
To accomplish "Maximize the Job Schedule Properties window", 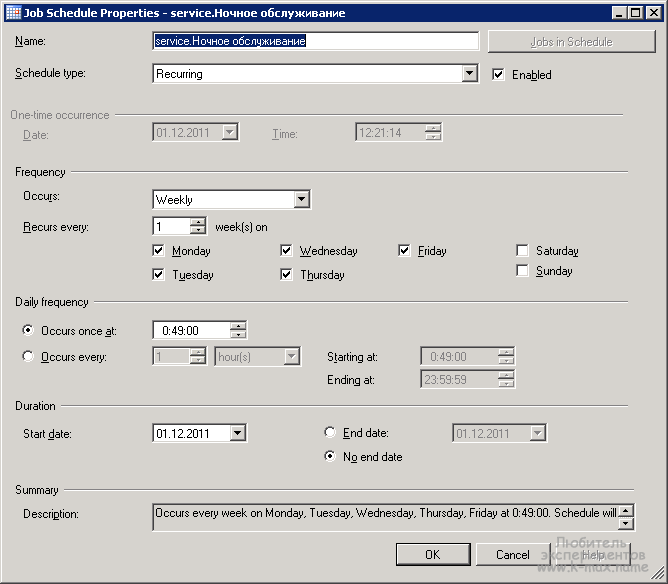I will click(x=635, y=13).
